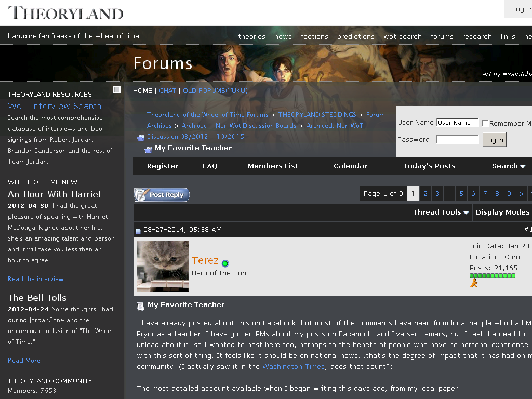Click Read More under The Bell Tolls
The image size is (532, 399).
click(24, 361)
